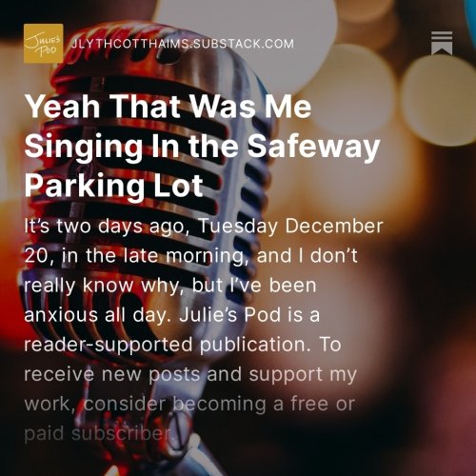Click the 'Tuesday December' date text
476x476 pixels.
[290, 226]
